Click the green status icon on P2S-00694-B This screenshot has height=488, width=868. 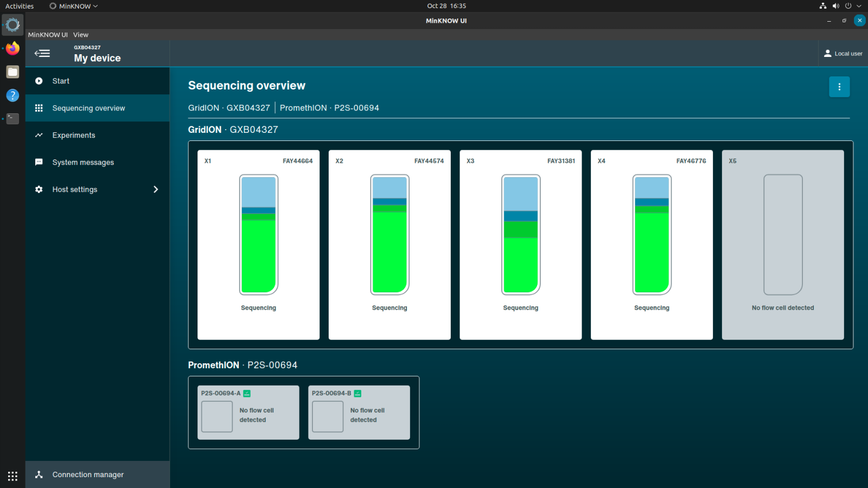pos(358,393)
